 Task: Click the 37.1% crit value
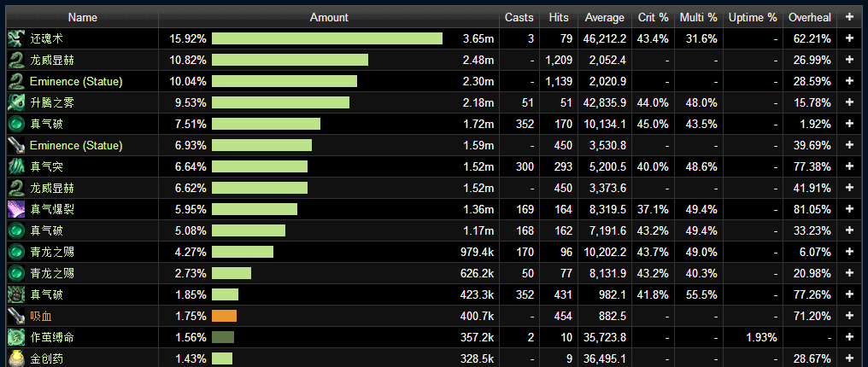654,209
